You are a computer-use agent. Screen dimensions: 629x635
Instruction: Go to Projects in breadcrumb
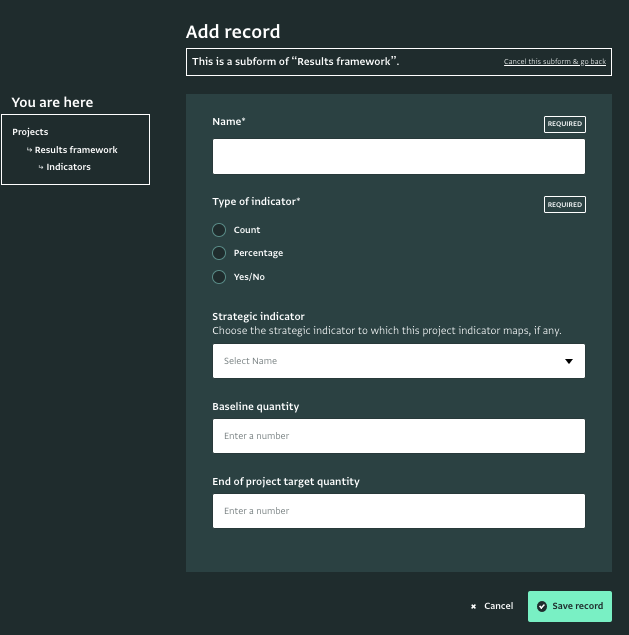tap(30, 132)
